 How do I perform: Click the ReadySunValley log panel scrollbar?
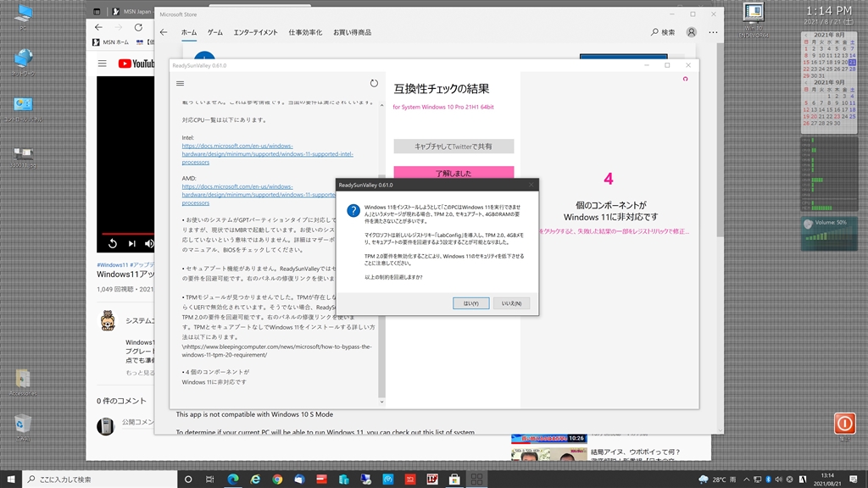coord(381,288)
